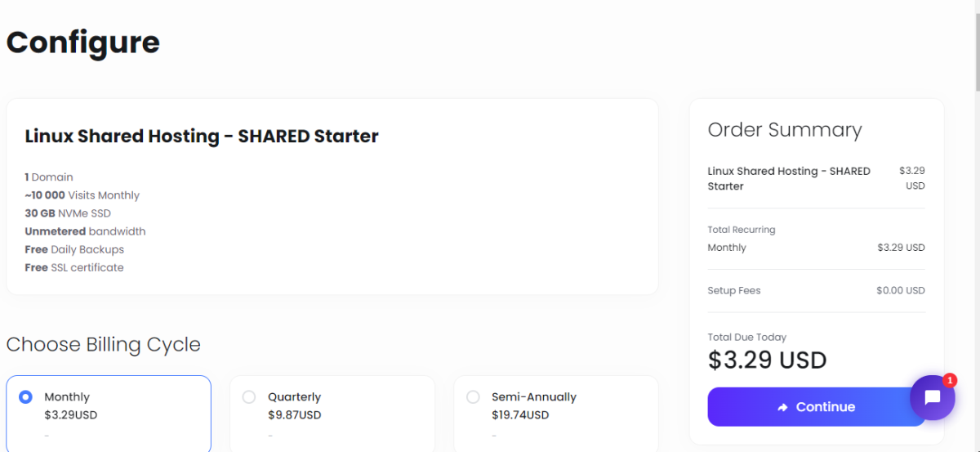This screenshot has width=980, height=452.
Task: Click the Semi-Annually $19.74USD price text
Action: 520,415
